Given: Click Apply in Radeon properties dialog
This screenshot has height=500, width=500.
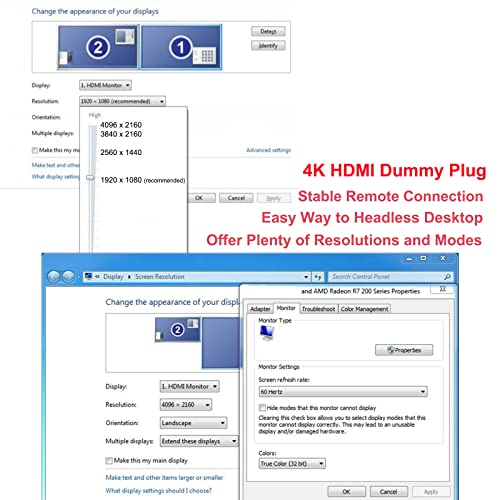Looking at the screenshot, I should click(x=431, y=492).
